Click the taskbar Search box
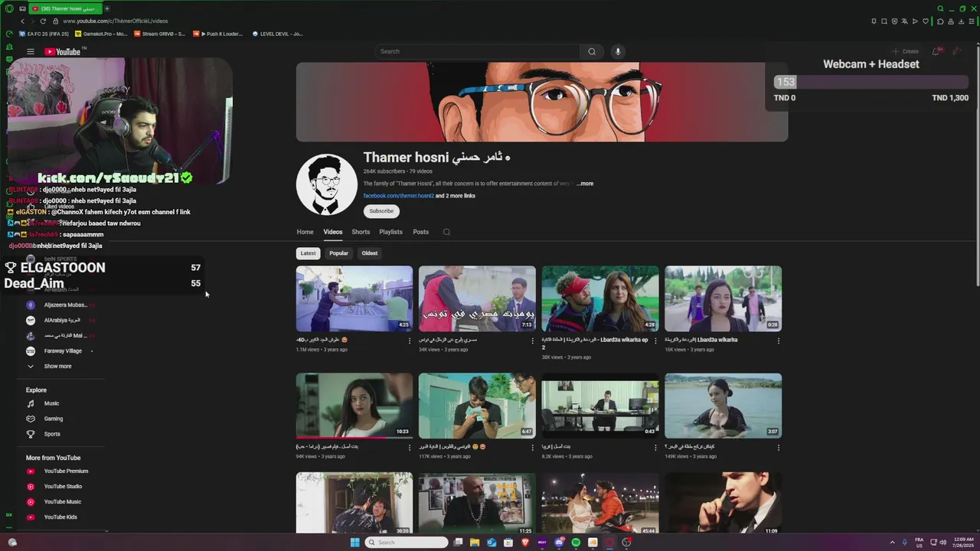 406,543
